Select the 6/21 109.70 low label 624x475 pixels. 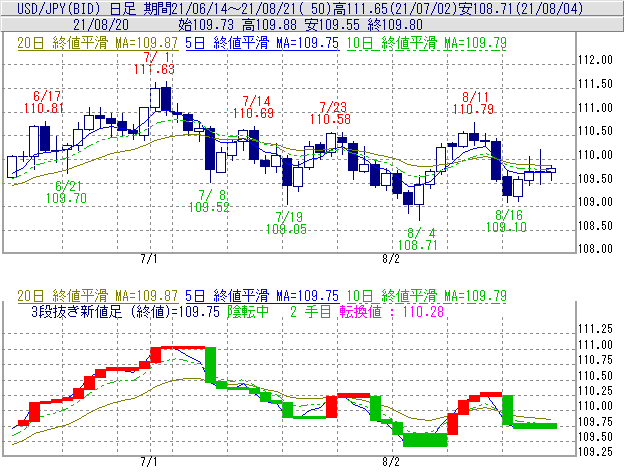click(x=66, y=192)
